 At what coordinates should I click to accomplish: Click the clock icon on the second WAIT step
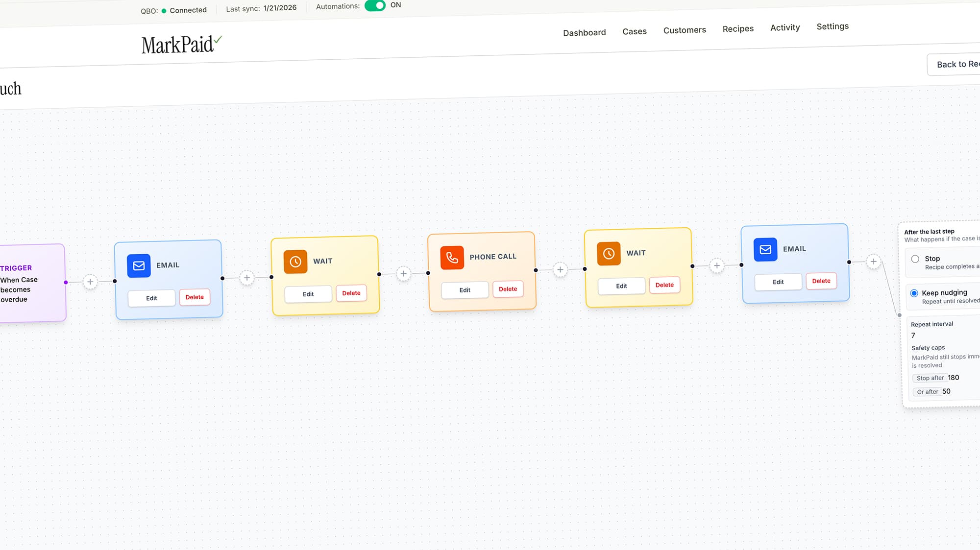coord(608,254)
